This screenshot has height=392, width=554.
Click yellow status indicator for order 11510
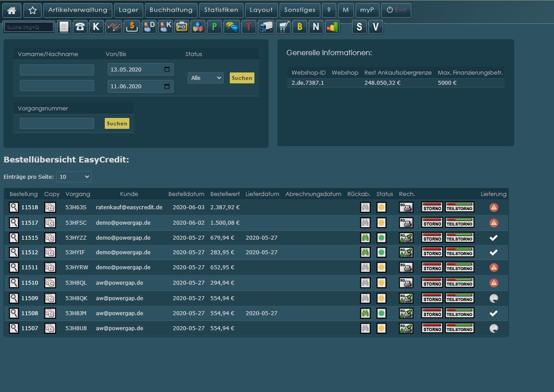[x=381, y=283]
